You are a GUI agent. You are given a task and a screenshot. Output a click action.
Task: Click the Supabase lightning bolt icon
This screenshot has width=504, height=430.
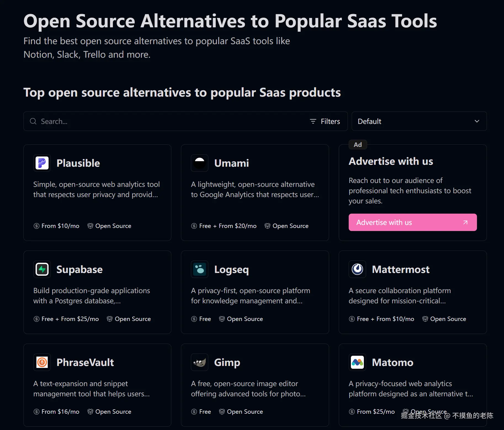(42, 269)
